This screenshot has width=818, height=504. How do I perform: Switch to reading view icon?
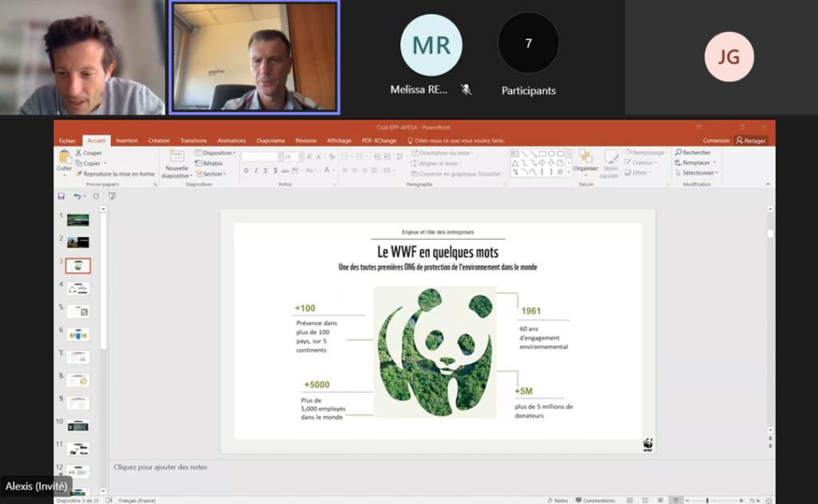click(661, 500)
